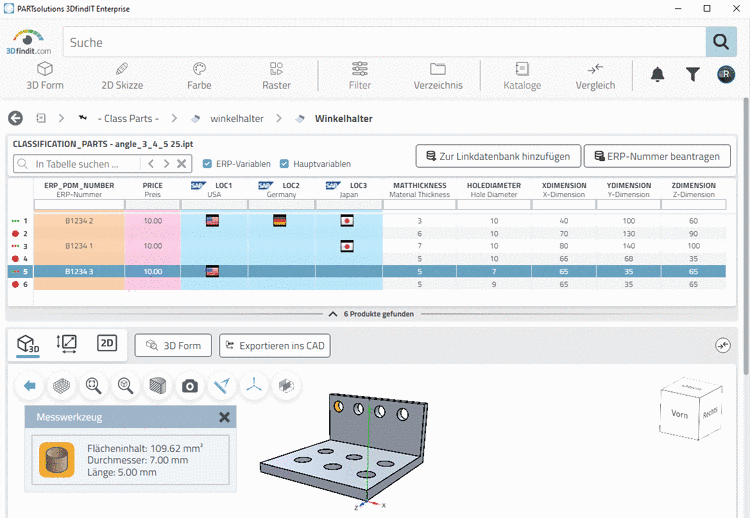Click the Class Parts breadcrumb
Screen dimensions: 750x518
tap(128, 118)
